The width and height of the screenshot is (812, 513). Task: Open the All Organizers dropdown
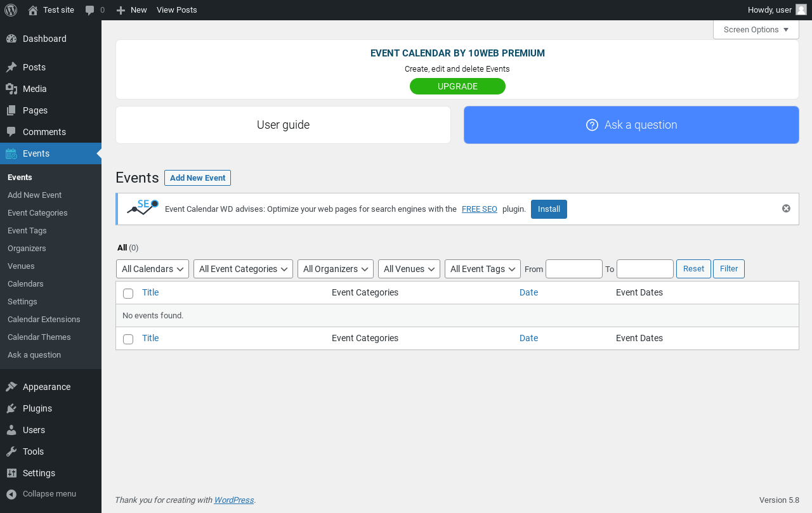pyautogui.click(x=336, y=269)
